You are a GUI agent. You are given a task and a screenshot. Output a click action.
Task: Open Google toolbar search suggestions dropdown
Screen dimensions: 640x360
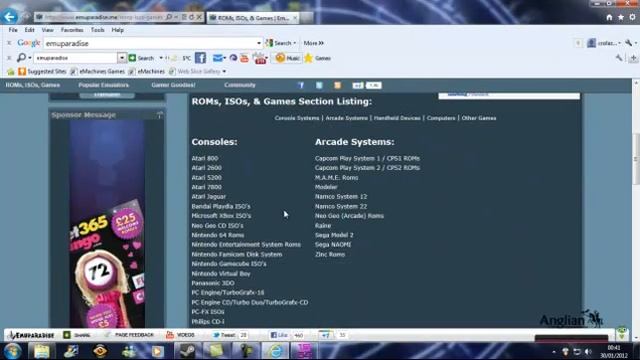(x=259, y=43)
